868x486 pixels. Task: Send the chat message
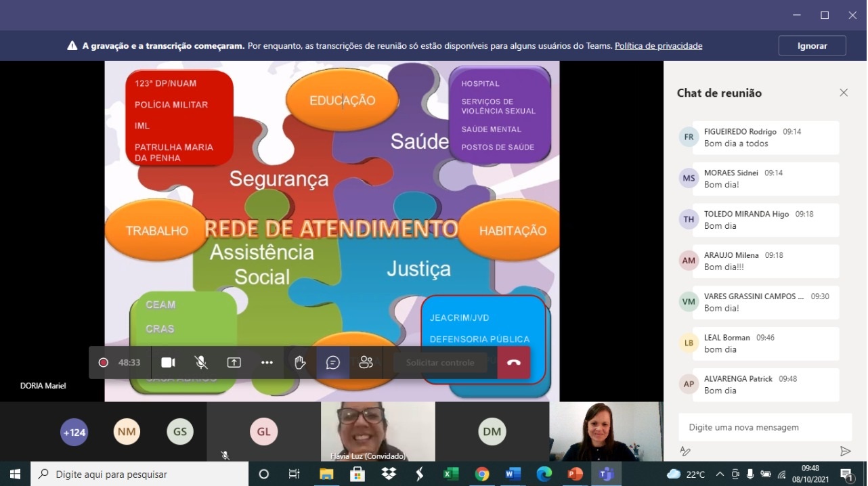(845, 451)
